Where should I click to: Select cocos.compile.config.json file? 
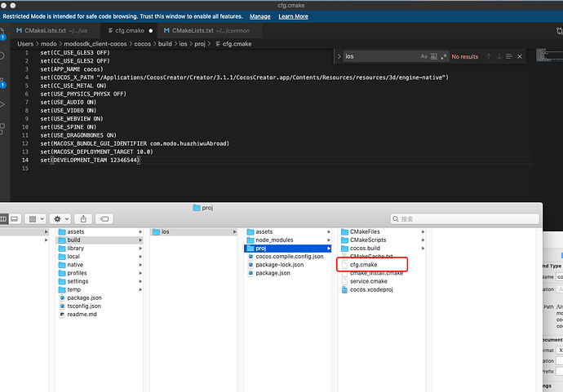[x=287, y=257]
